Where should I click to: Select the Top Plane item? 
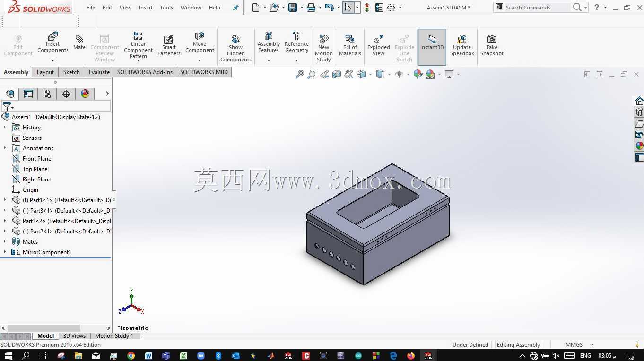35,169
